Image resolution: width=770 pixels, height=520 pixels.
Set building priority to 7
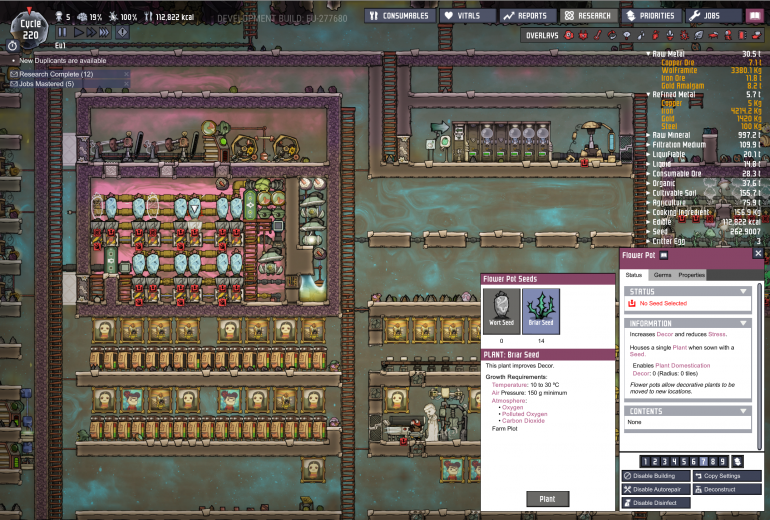pyautogui.click(x=703, y=461)
